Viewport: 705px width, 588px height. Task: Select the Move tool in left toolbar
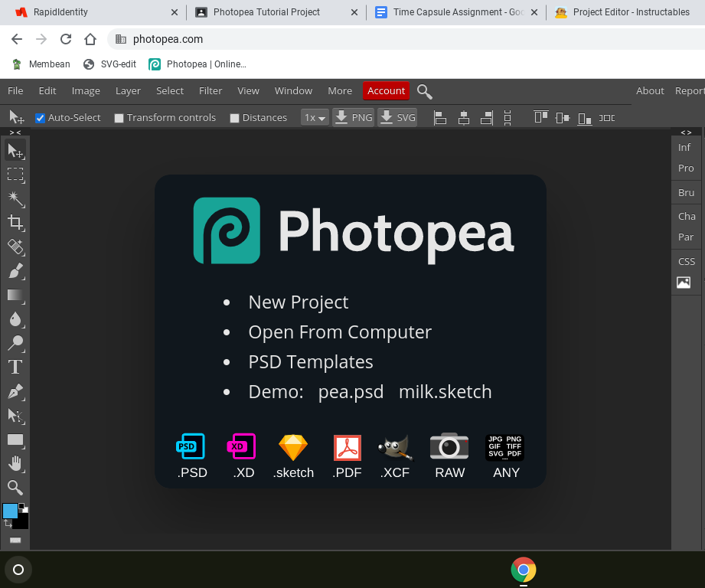point(15,151)
